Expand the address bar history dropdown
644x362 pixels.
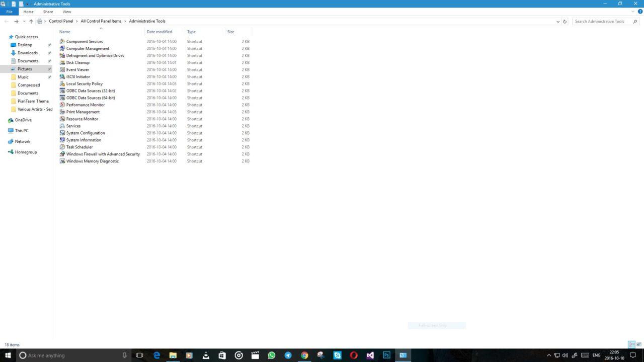(x=558, y=22)
